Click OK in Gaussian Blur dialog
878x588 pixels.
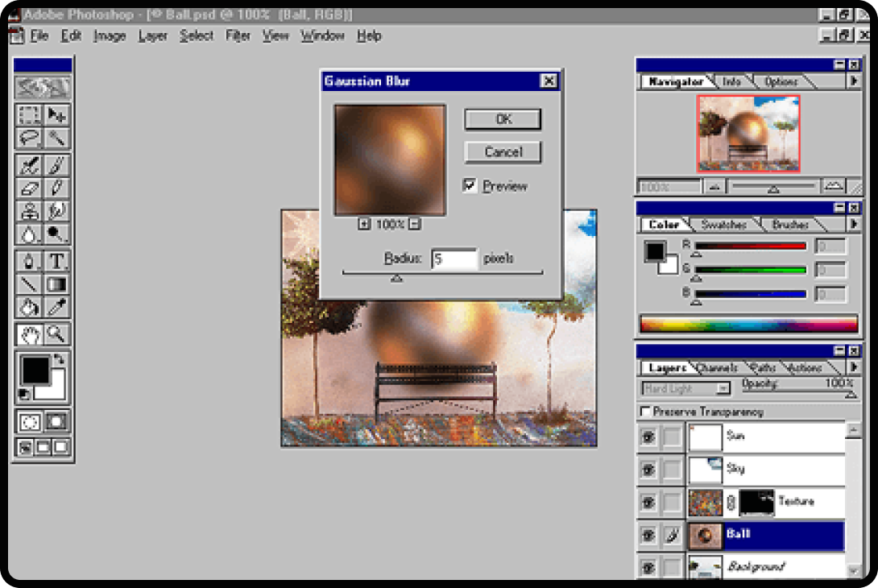(x=503, y=119)
